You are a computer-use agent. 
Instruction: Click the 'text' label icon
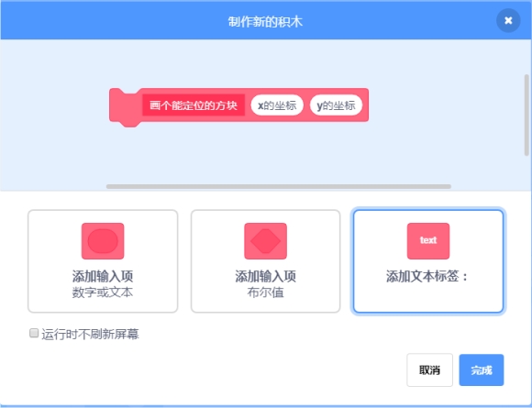[x=428, y=241]
